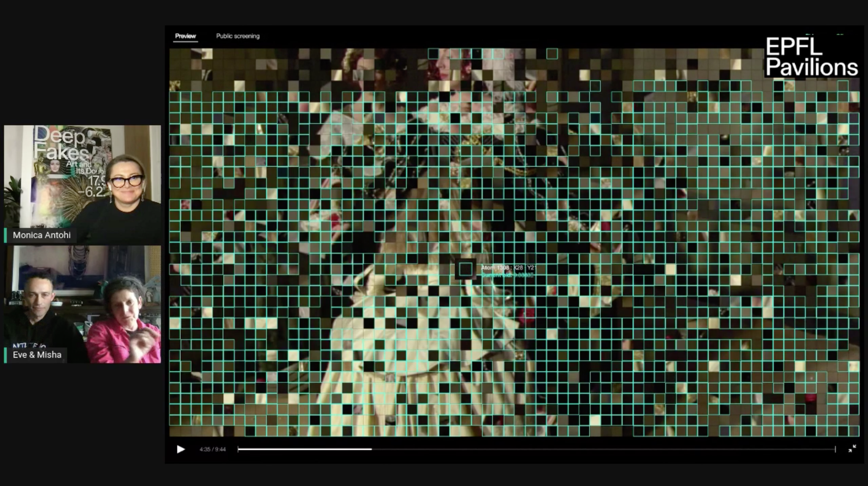
Task: Open the Public screening tab
Action: [x=238, y=36]
